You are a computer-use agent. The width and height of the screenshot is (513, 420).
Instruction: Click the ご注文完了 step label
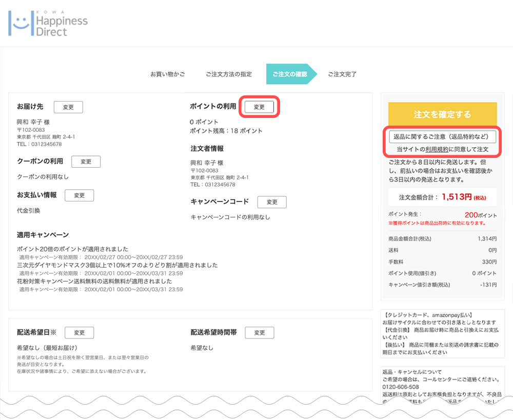coord(342,74)
